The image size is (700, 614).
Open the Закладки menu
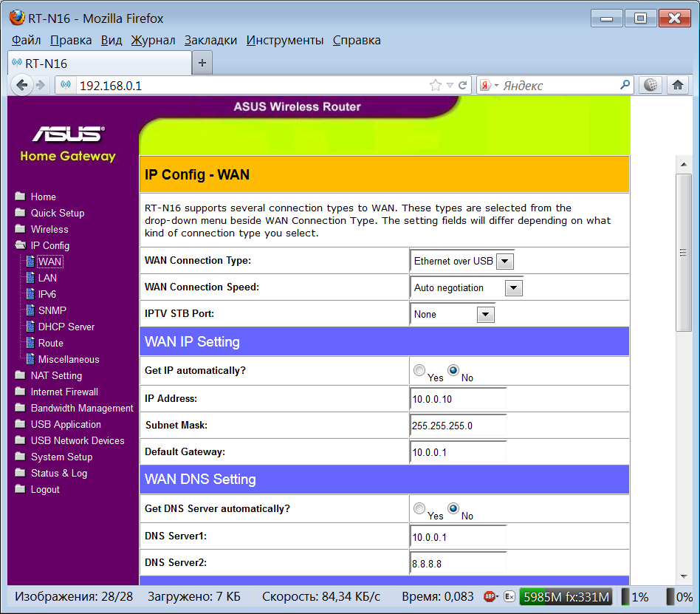click(210, 40)
